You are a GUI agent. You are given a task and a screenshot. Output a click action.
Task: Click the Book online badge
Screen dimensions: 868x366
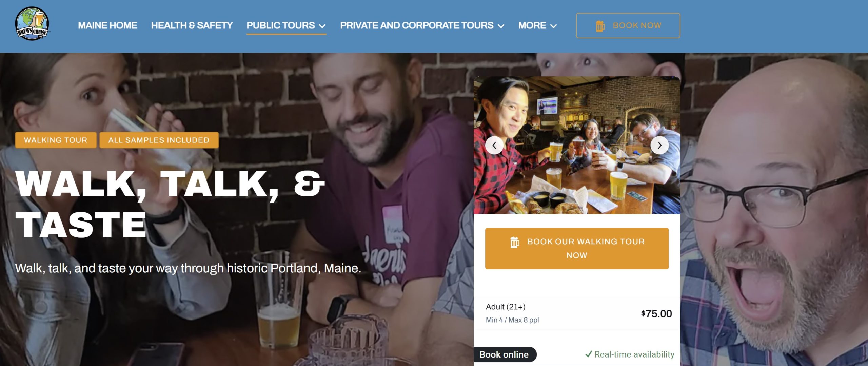pyautogui.click(x=504, y=354)
